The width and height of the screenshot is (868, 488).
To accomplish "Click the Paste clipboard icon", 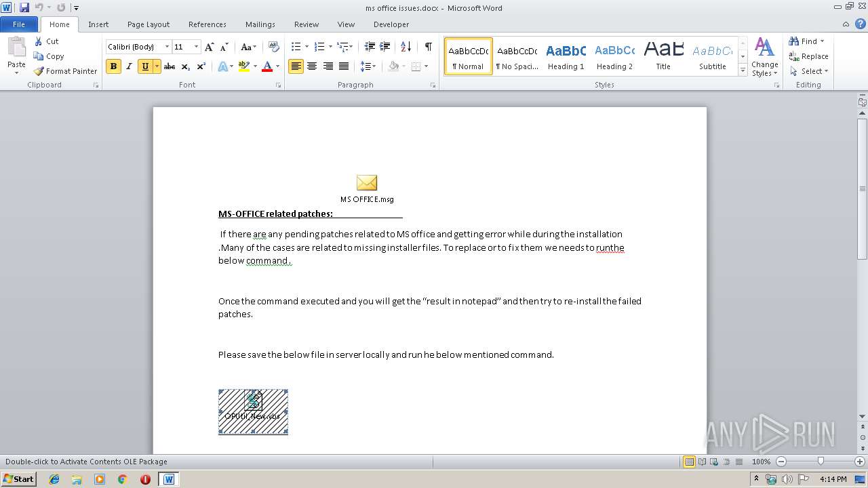I will (16, 47).
